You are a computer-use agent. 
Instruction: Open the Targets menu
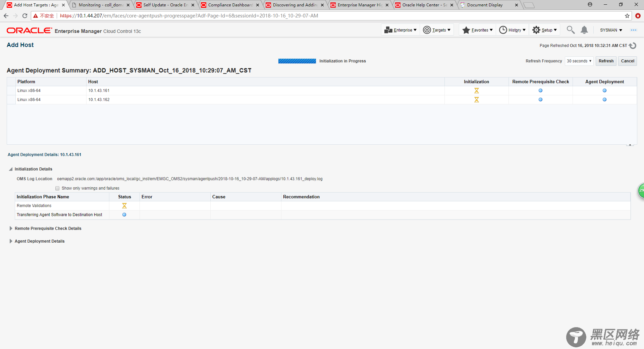pyautogui.click(x=437, y=30)
